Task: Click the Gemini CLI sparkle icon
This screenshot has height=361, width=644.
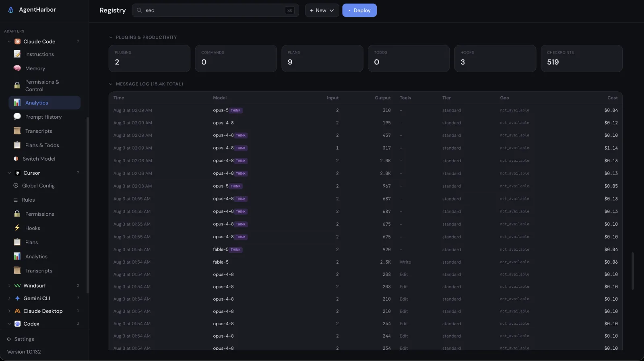Action: pos(18,298)
